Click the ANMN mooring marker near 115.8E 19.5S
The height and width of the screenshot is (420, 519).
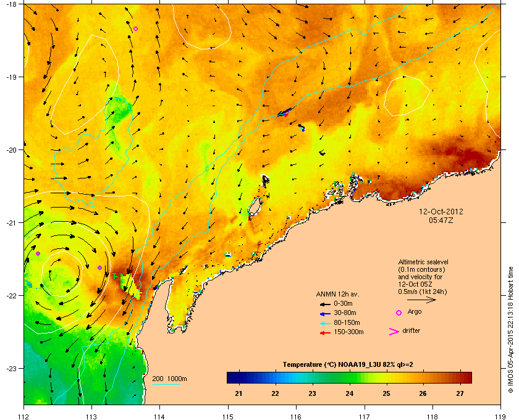[285, 112]
